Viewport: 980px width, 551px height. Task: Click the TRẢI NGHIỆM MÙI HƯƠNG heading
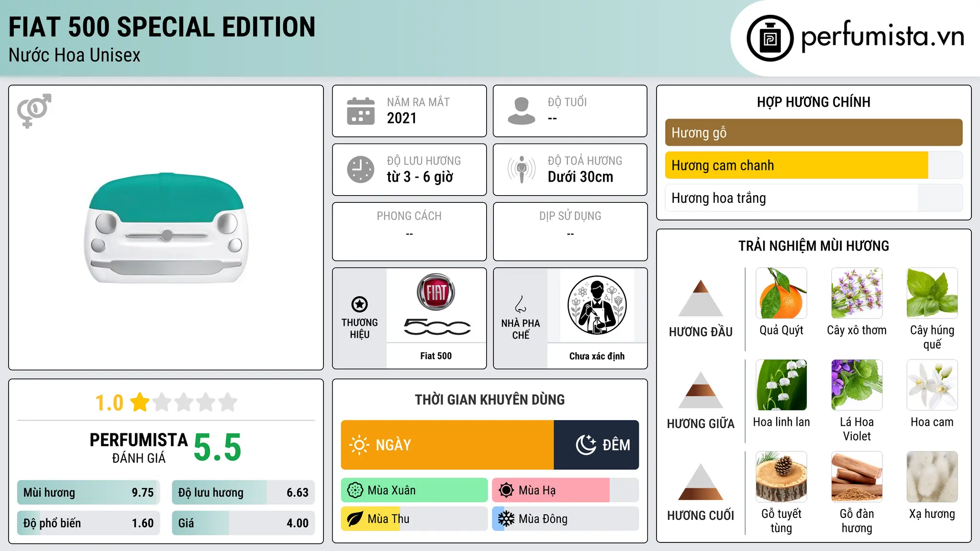(x=814, y=246)
